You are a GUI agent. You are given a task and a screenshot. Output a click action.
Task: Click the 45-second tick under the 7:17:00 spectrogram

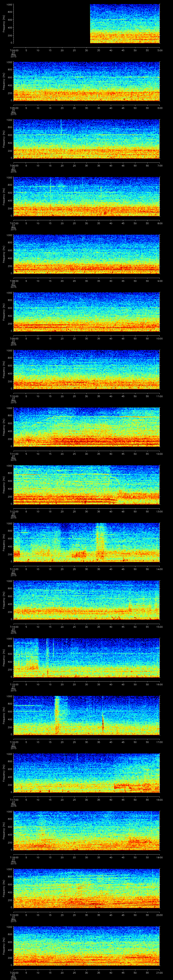[123, 799]
